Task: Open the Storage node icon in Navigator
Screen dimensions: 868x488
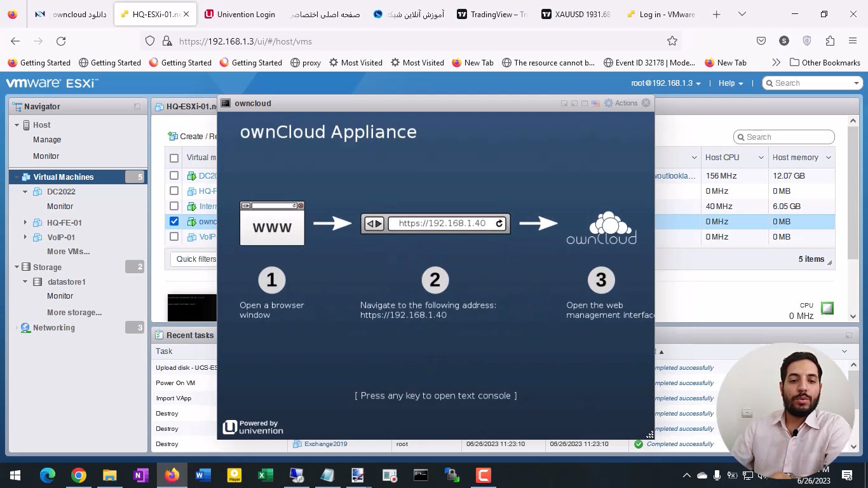Action: 26,268
